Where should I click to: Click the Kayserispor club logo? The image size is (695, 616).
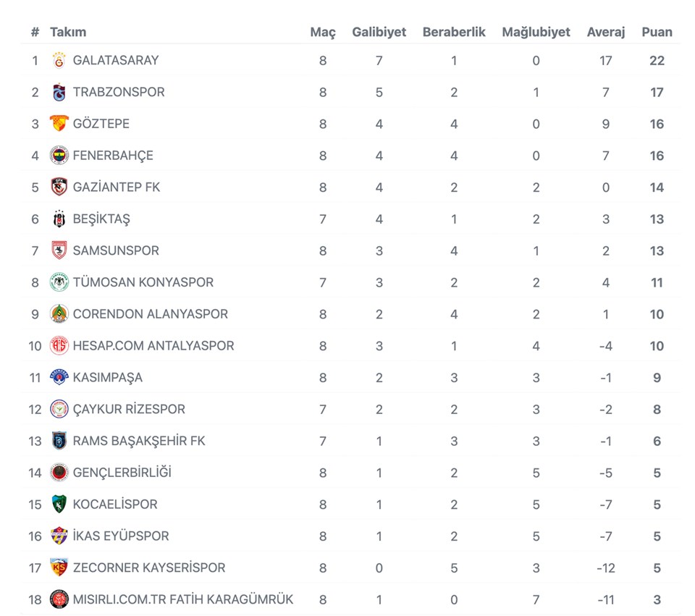(59, 568)
